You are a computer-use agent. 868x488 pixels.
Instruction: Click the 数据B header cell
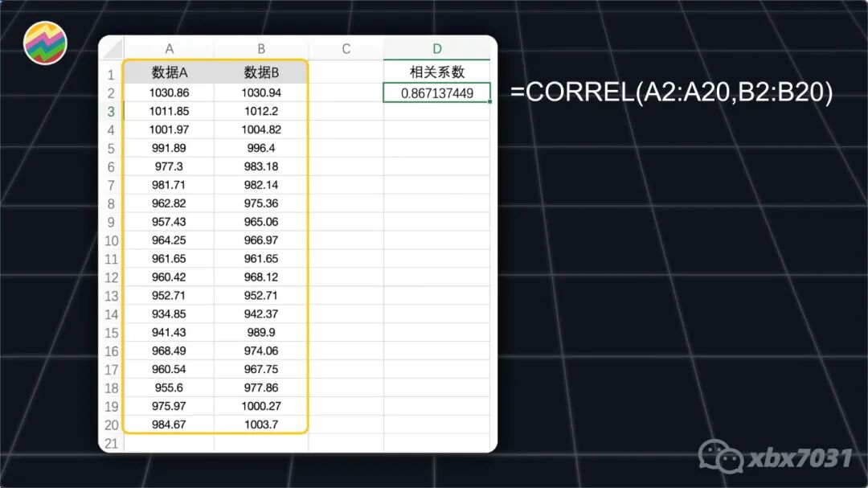[x=261, y=72]
